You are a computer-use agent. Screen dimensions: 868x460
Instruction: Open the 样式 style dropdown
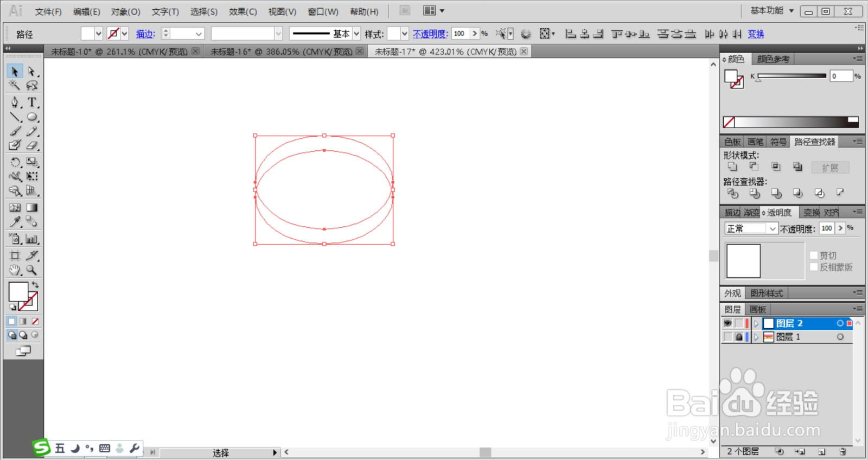point(404,34)
